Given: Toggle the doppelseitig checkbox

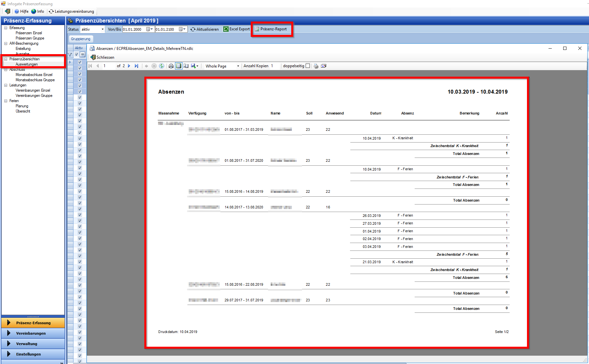Looking at the screenshot, I should 308,66.
